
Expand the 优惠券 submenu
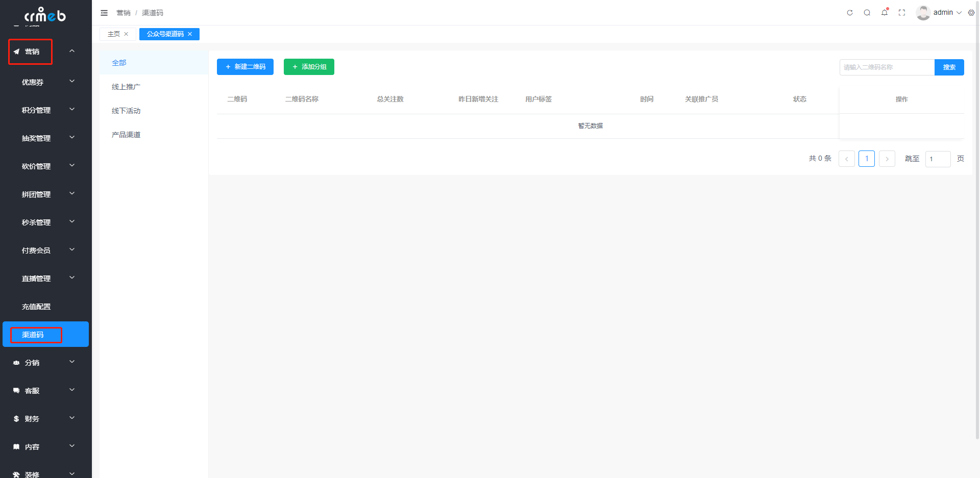[x=72, y=81]
